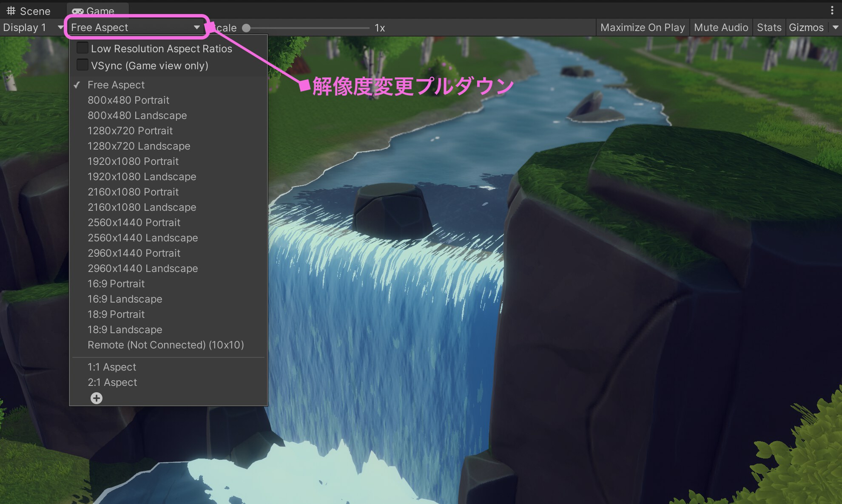842x504 pixels.
Task: Enable Low Resolution Aspect Ratios checkbox
Action: (x=82, y=48)
